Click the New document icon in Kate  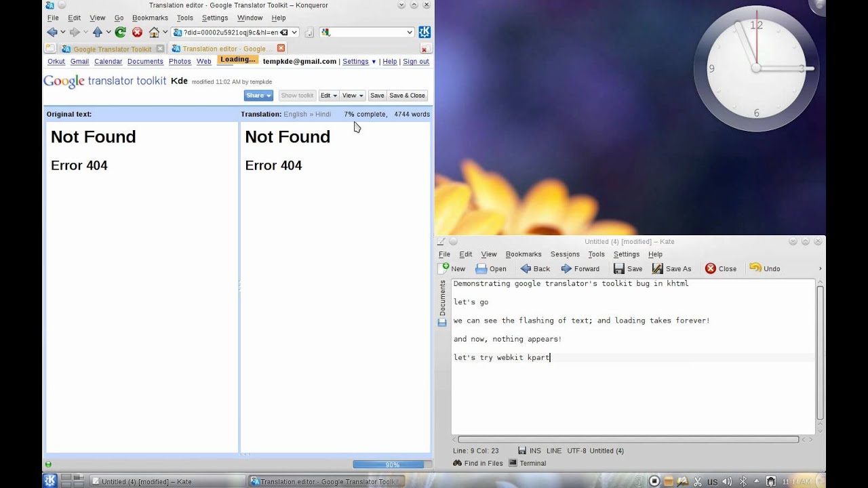[x=445, y=268]
